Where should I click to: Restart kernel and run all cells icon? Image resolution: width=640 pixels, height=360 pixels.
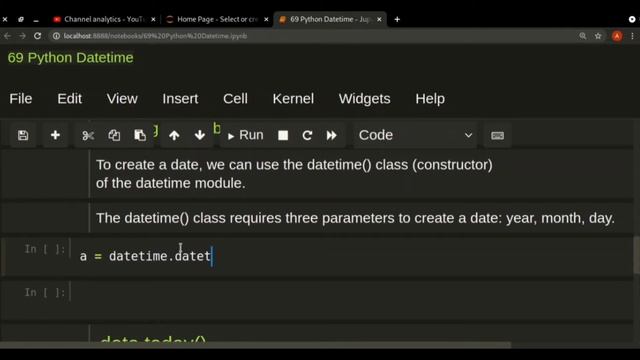coord(331,135)
